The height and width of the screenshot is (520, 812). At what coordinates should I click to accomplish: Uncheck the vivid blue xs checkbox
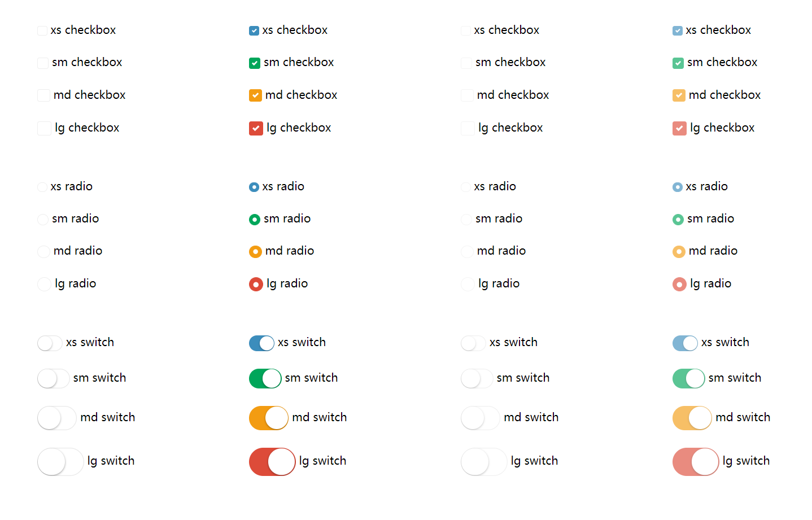click(254, 30)
